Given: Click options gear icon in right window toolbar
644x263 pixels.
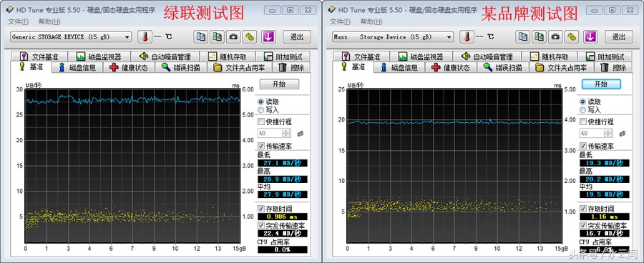Looking at the screenshot, I should click(572, 36).
